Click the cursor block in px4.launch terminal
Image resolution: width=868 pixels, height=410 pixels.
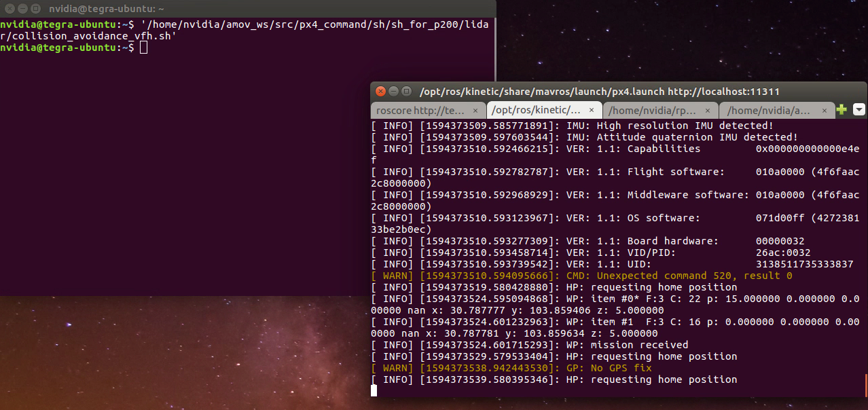coord(374,390)
